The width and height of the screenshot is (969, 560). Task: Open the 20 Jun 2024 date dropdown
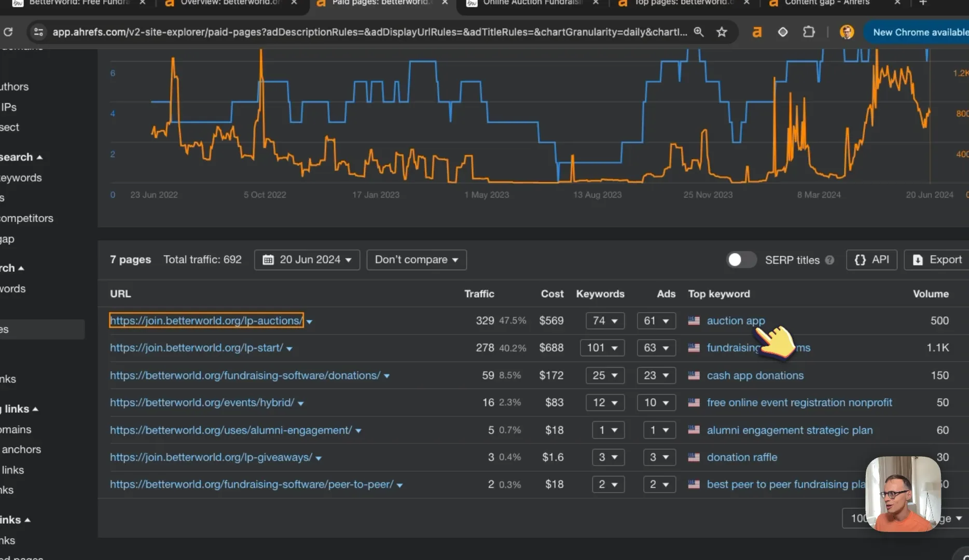(x=307, y=260)
